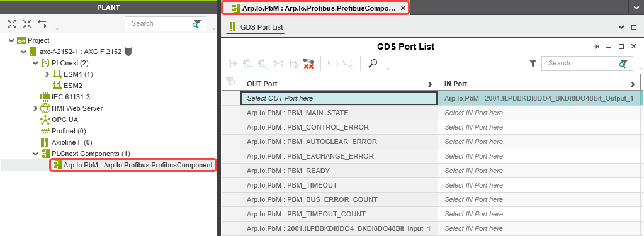Collapse the PLCnext Components (1) node
Image resolution: width=644 pixels, height=236 pixels.
click(35, 154)
